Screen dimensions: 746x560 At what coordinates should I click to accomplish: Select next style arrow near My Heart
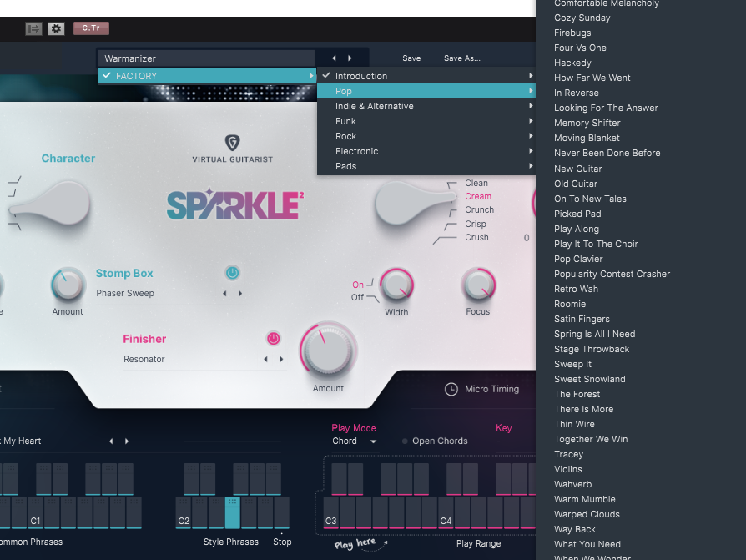pyautogui.click(x=127, y=441)
